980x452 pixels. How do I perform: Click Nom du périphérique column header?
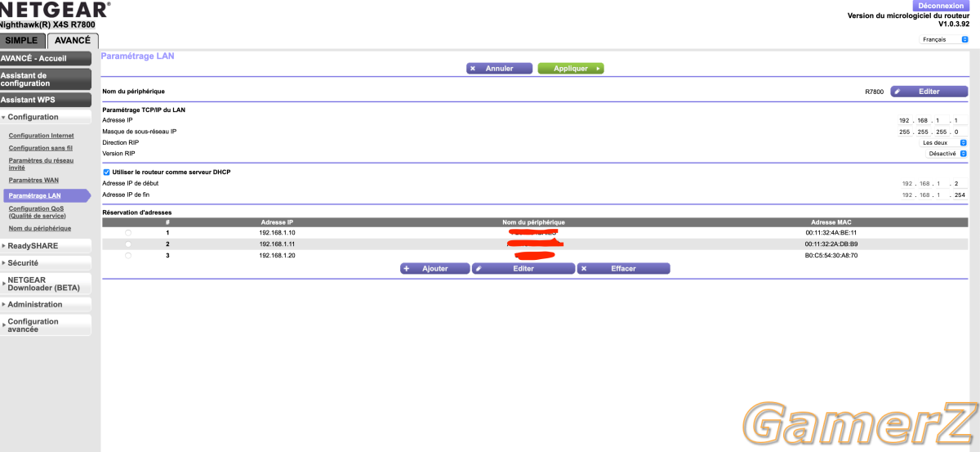(x=534, y=222)
